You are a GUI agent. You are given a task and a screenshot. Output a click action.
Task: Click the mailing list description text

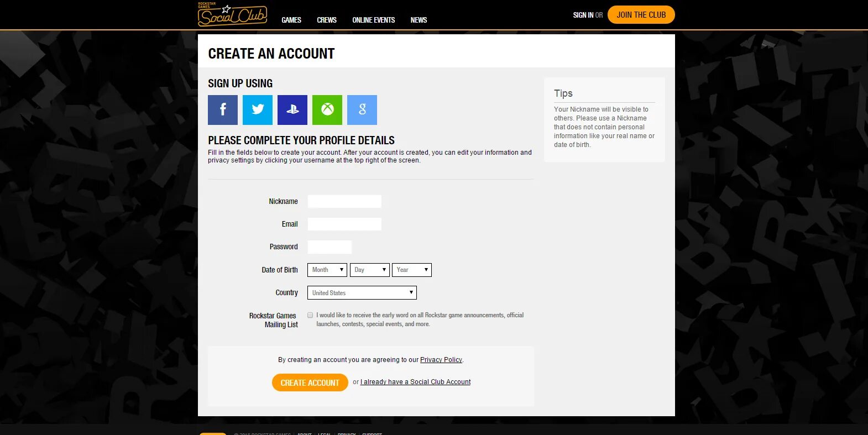420,319
